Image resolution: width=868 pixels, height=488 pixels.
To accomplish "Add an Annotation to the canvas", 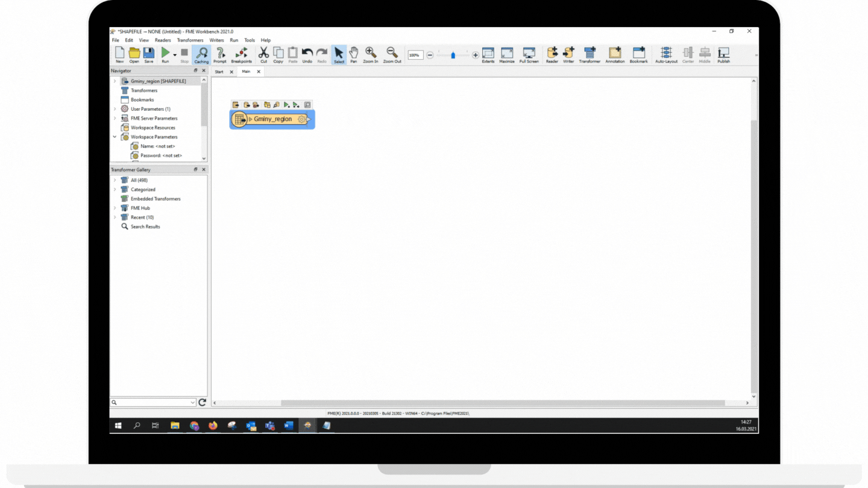I will 615,55.
